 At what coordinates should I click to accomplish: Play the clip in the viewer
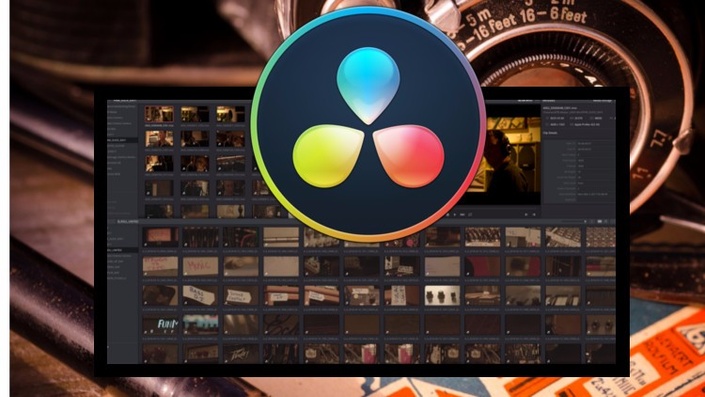point(455,214)
